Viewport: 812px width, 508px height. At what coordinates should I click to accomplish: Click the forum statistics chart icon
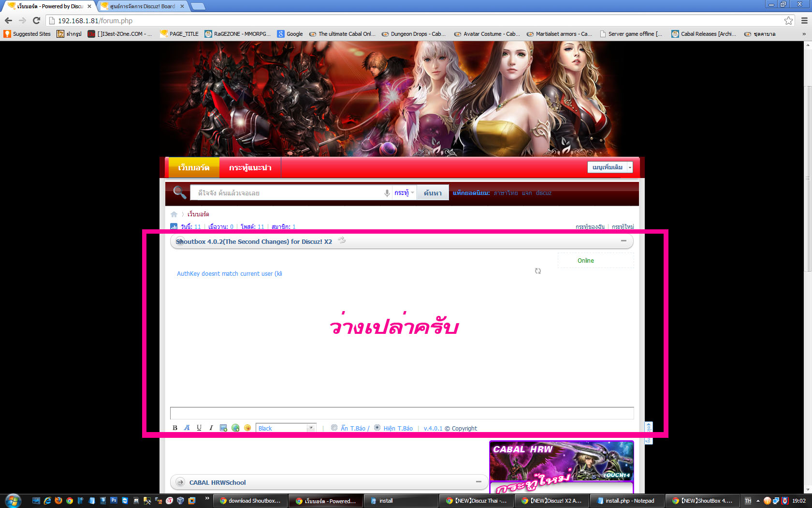pyautogui.click(x=174, y=226)
